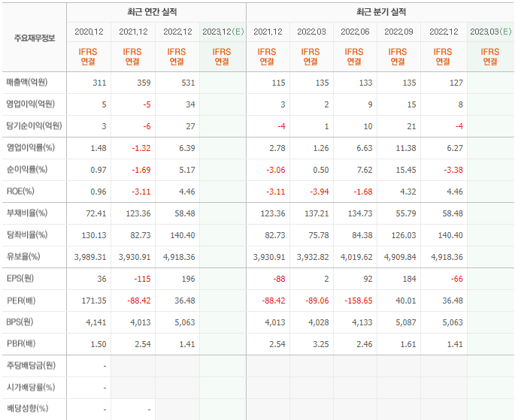Click quick ratio value 126.03

coord(404,235)
